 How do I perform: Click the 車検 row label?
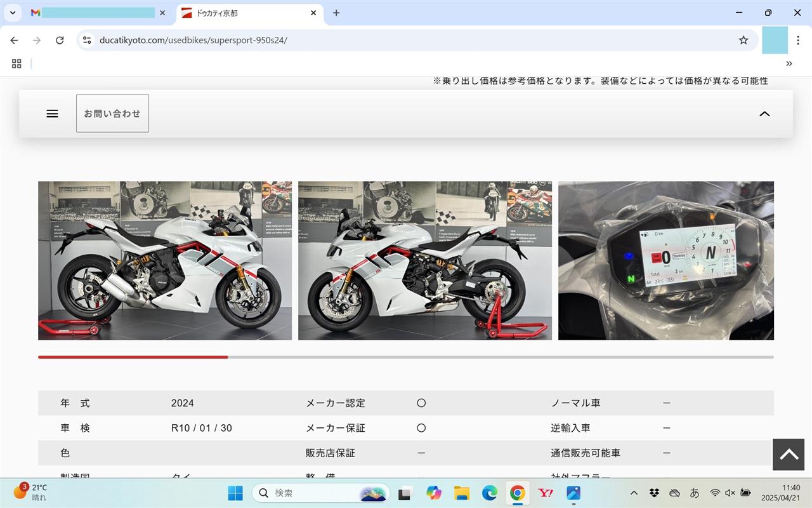[75, 428]
